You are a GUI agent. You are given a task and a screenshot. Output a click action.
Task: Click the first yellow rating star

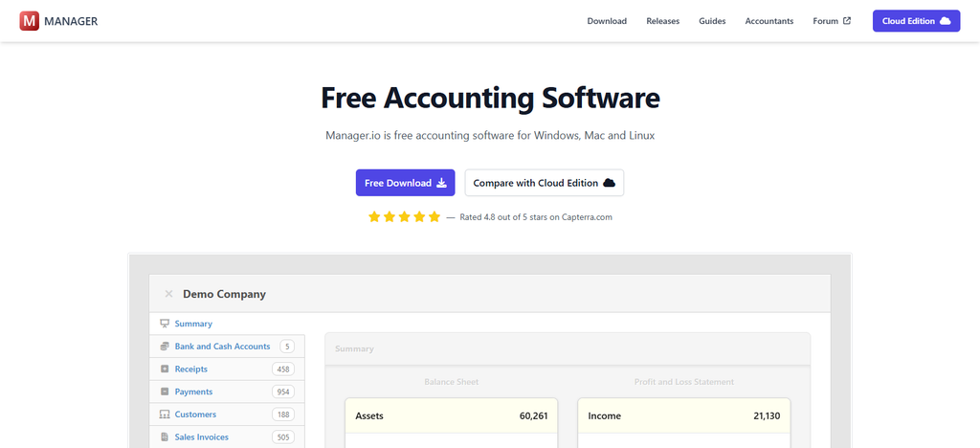374,217
